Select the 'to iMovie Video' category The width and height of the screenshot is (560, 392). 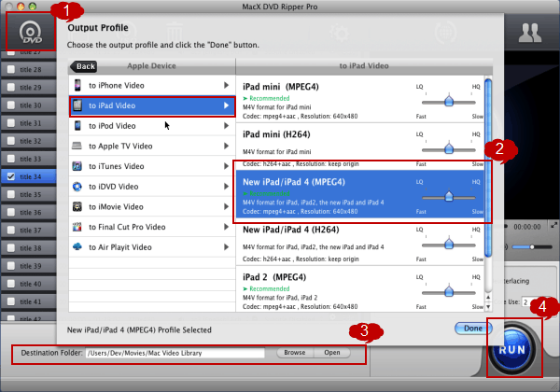[152, 206]
